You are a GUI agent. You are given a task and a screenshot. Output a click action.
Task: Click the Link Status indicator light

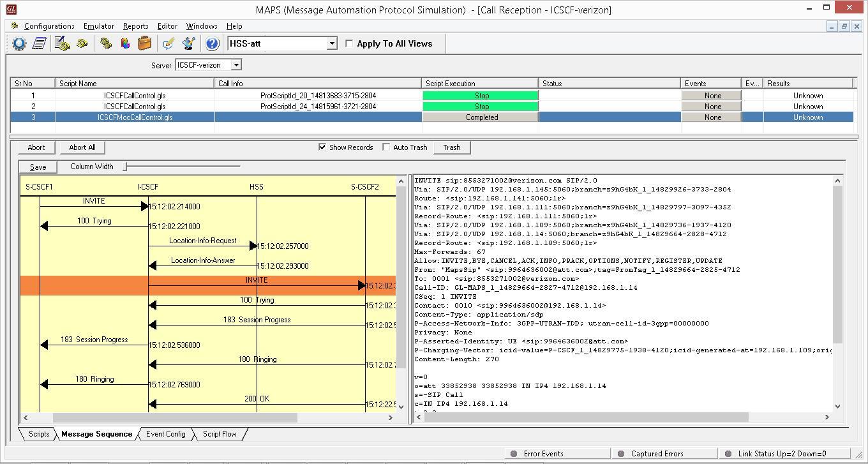728,454
